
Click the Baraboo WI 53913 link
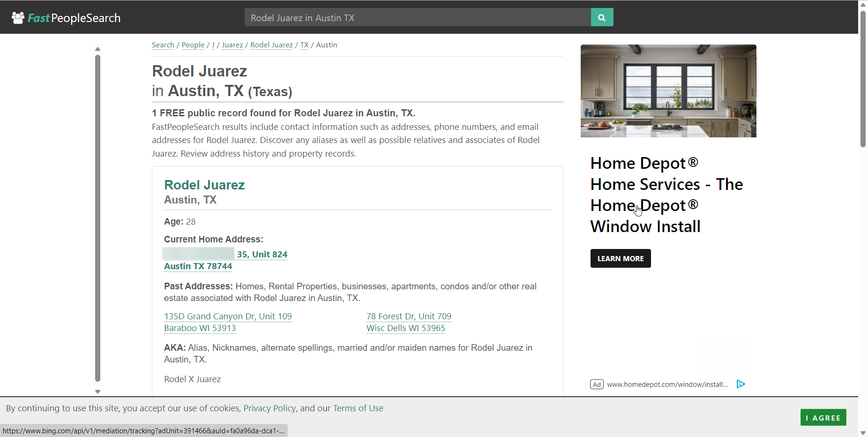200,328
